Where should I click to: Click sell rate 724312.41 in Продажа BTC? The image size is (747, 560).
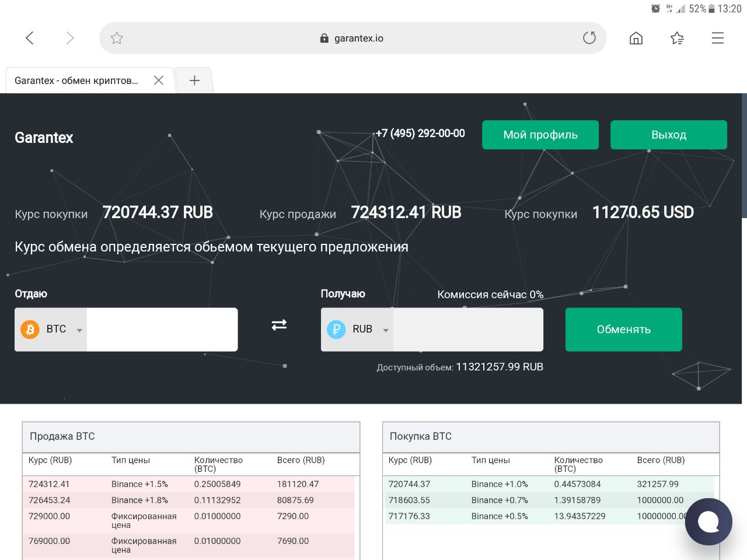pos(49,484)
